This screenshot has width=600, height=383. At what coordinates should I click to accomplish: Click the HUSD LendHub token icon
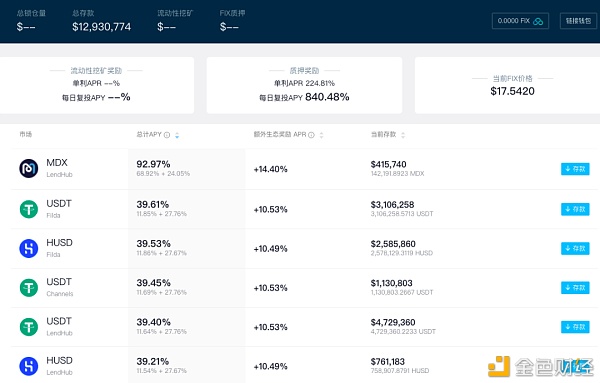tap(29, 366)
